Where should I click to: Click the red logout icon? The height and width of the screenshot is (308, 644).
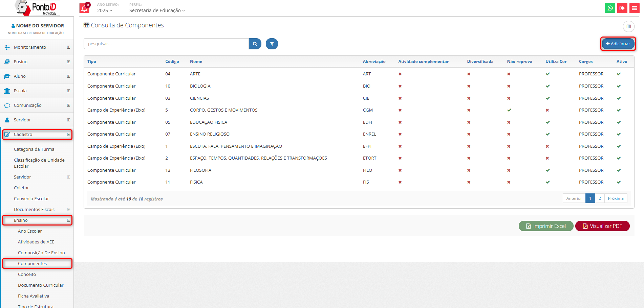coord(622,8)
